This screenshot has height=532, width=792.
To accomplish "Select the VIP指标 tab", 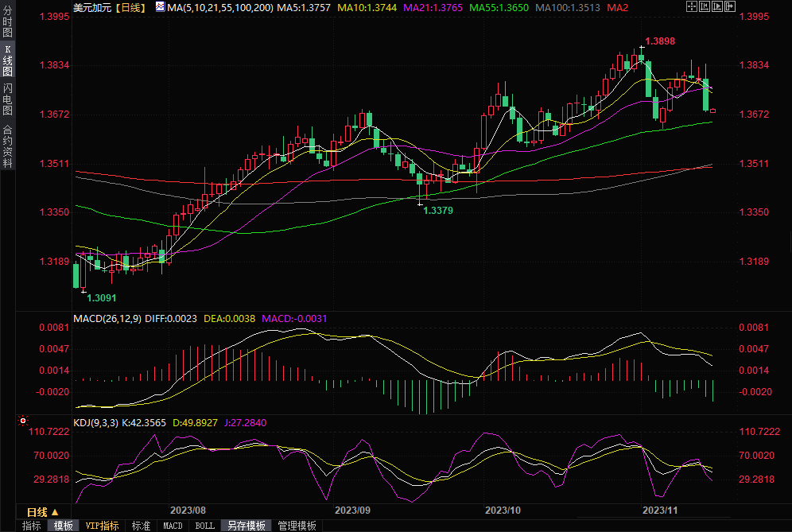I will point(103,526).
